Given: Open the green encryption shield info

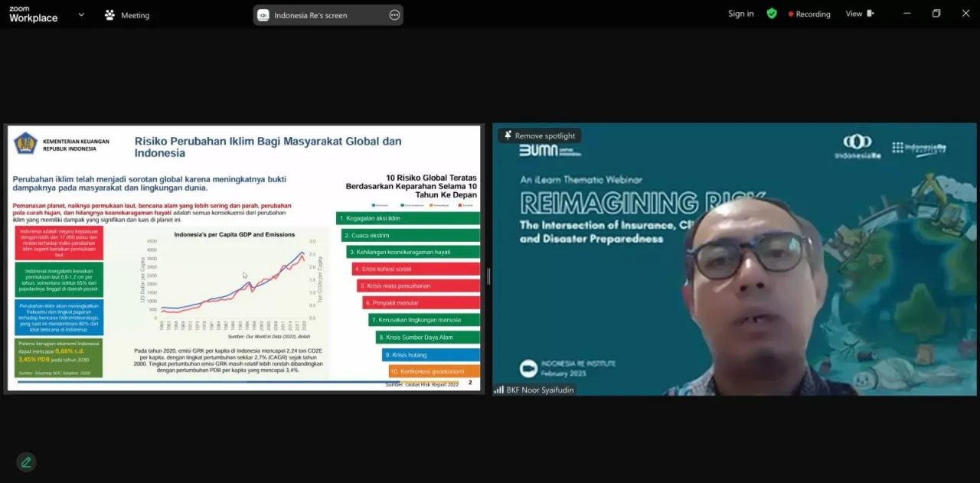Looking at the screenshot, I should click(772, 14).
